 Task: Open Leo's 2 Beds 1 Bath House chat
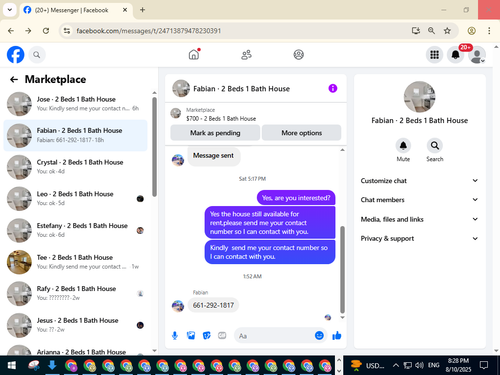coord(75,198)
